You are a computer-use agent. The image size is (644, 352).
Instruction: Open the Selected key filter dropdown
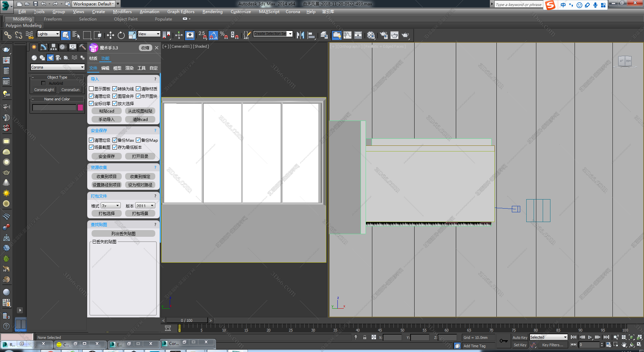548,337
